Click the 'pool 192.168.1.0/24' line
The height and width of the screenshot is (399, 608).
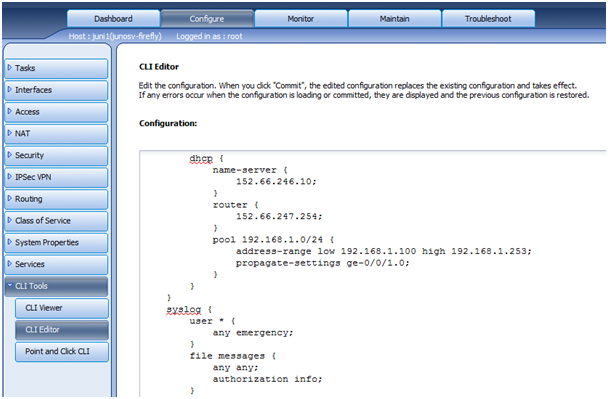(273, 239)
